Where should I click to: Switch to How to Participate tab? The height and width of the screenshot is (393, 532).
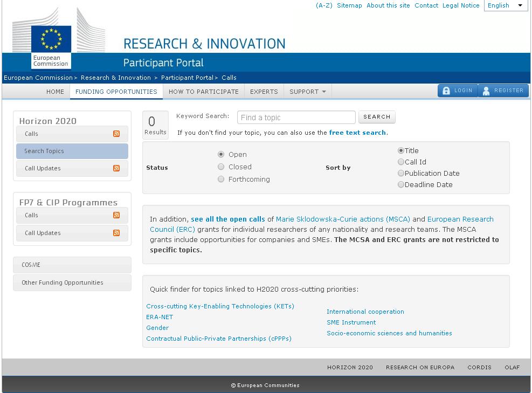pyautogui.click(x=204, y=92)
